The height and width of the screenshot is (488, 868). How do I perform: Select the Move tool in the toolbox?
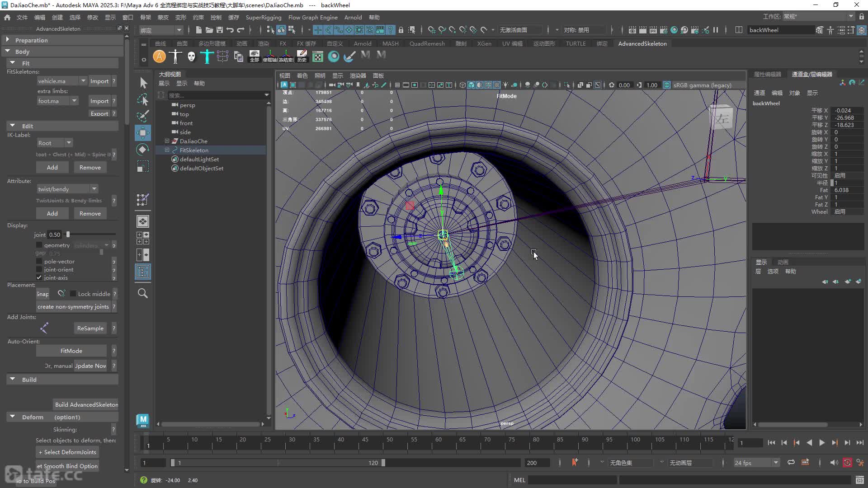143,133
